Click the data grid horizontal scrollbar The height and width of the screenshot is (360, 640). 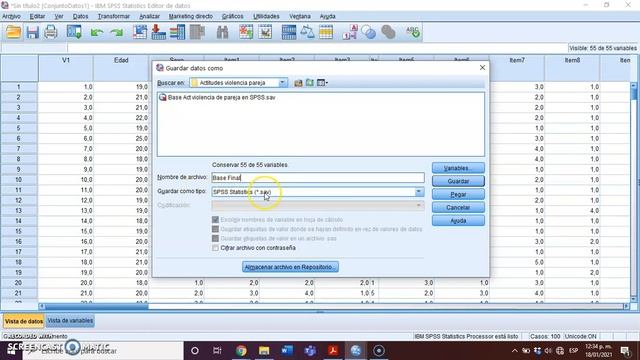coord(334,306)
